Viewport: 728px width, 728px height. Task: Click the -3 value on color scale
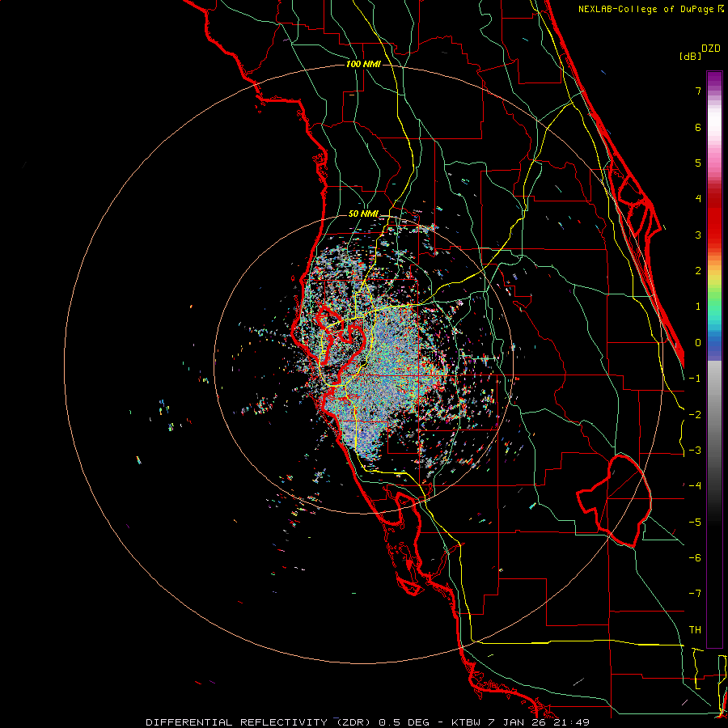[695, 451]
